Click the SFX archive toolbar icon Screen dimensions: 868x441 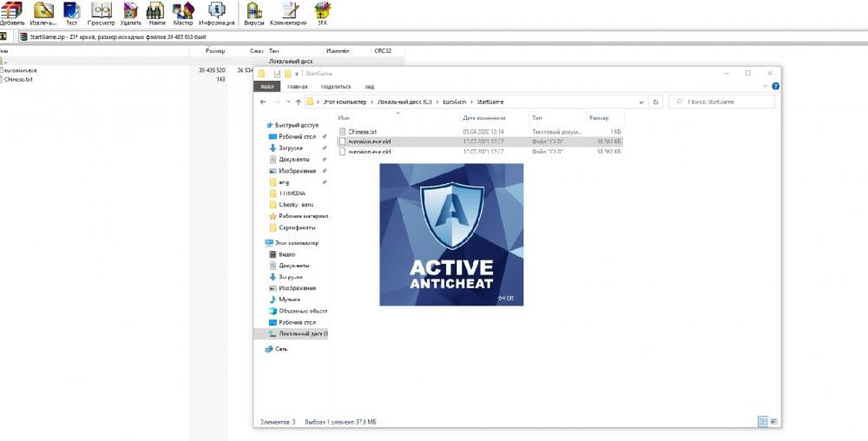(x=322, y=12)
